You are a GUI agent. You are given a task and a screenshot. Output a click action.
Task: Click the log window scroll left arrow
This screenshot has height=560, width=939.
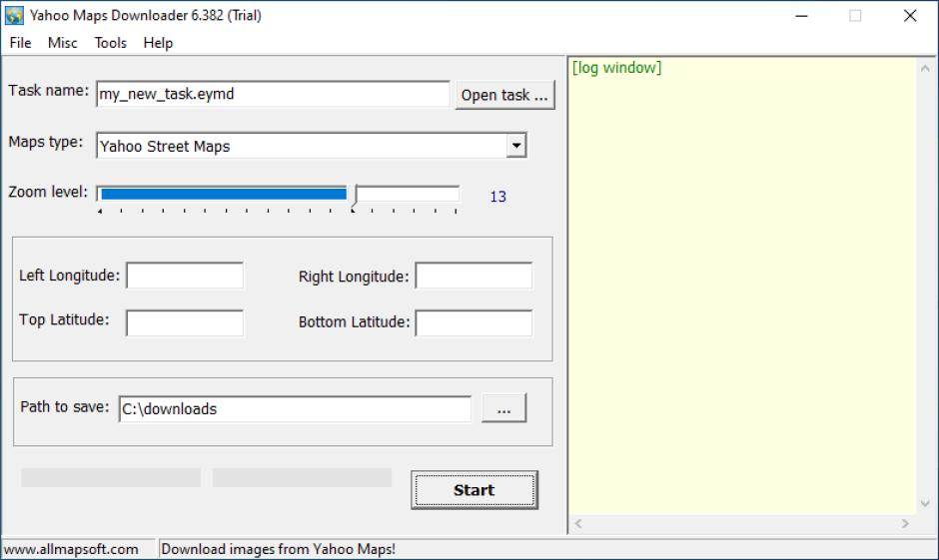point(578,523)
